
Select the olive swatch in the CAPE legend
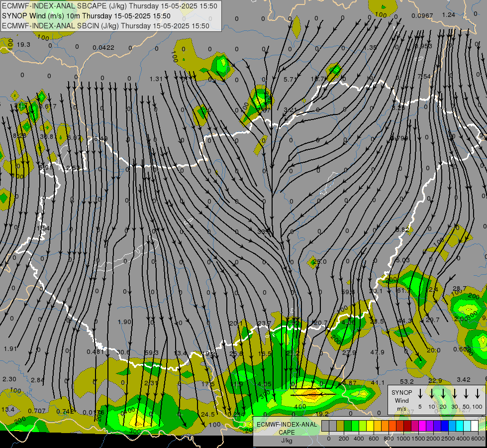click(340, 426)
